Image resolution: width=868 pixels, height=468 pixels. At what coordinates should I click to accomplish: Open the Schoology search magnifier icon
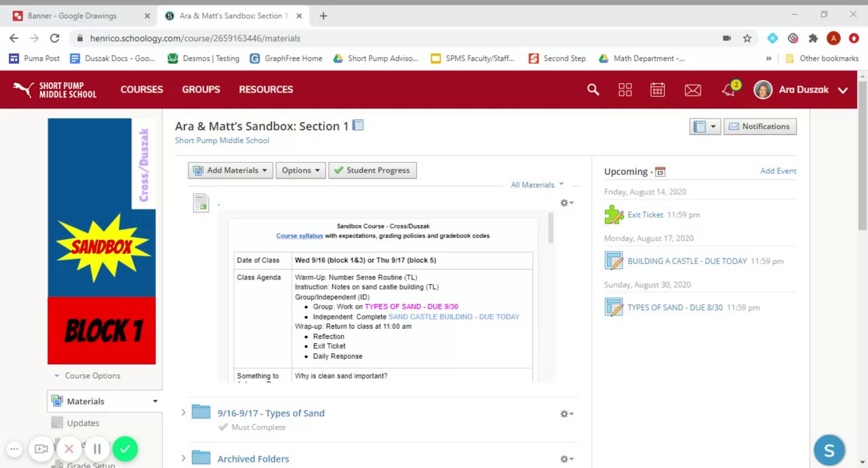593,90
